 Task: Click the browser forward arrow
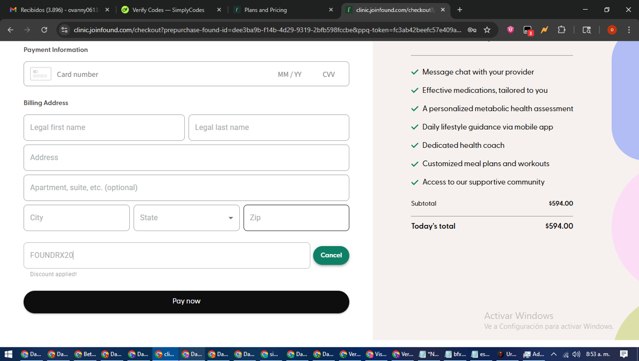(x=27, y=30)
